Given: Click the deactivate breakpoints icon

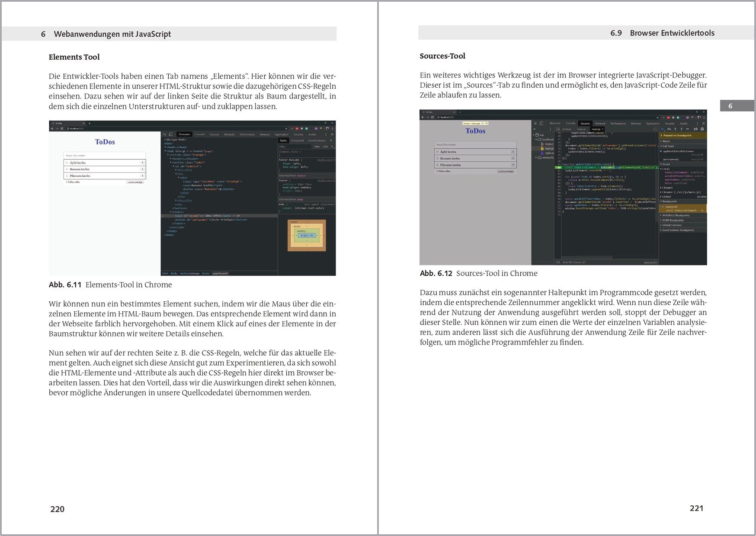Looking at the screenshot, I should point(695,129).
